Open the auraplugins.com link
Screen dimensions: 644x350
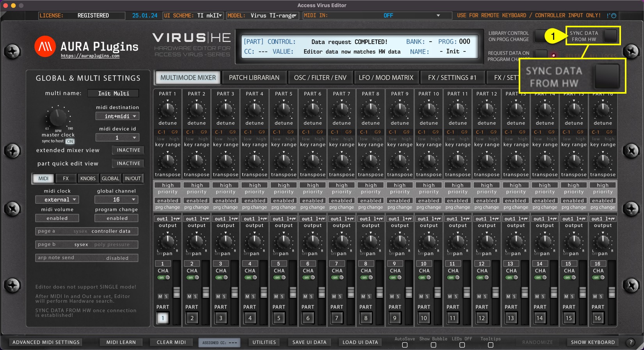[x=90, y=56]
